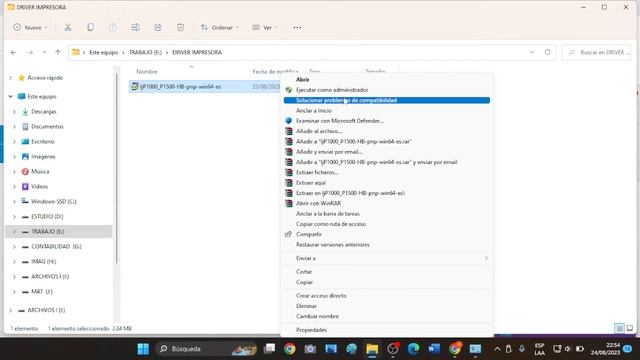640x360 pixels.
Task: Open the Camera app on the taskbar
Action: 310,349
